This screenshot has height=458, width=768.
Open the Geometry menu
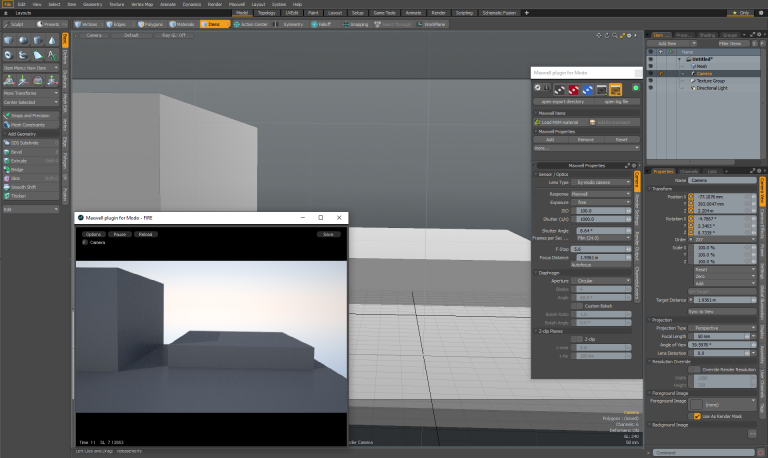click(92, 4)
